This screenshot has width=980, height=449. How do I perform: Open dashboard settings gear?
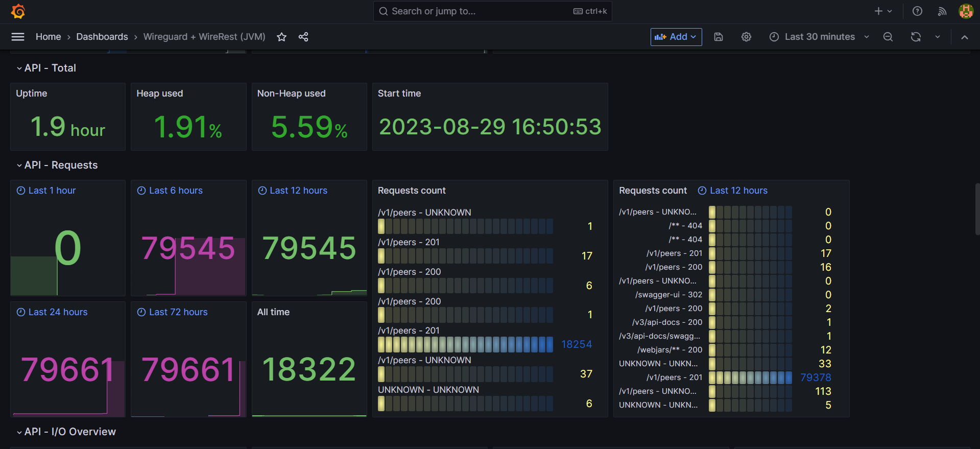(746, 37)
